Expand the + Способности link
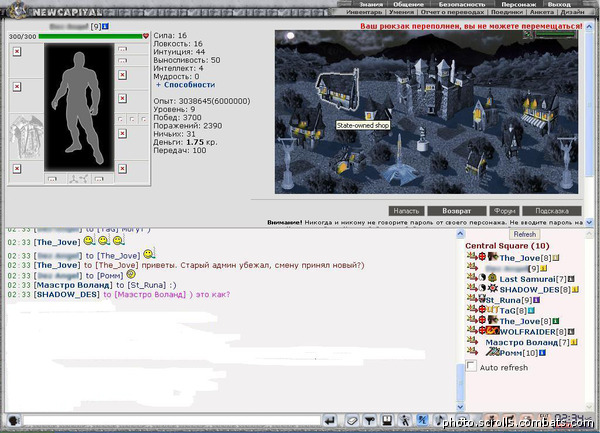Viewport: 600px width, 433px height. [x=186, y=85]
